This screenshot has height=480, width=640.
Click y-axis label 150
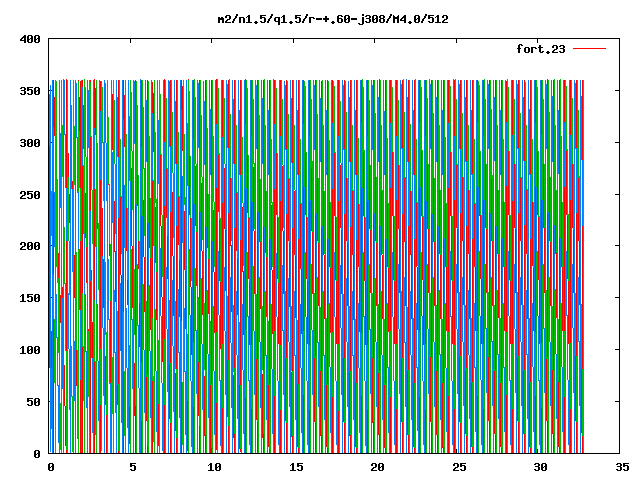30,298
